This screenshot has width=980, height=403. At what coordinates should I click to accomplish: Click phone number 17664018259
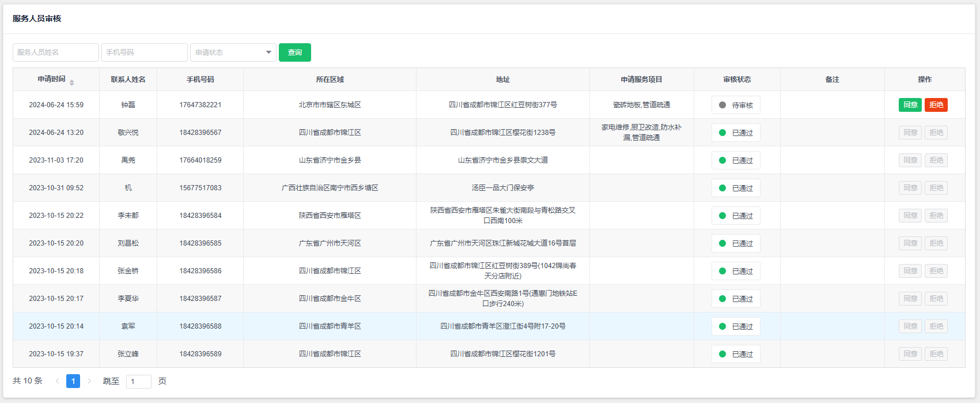[200, 160]
